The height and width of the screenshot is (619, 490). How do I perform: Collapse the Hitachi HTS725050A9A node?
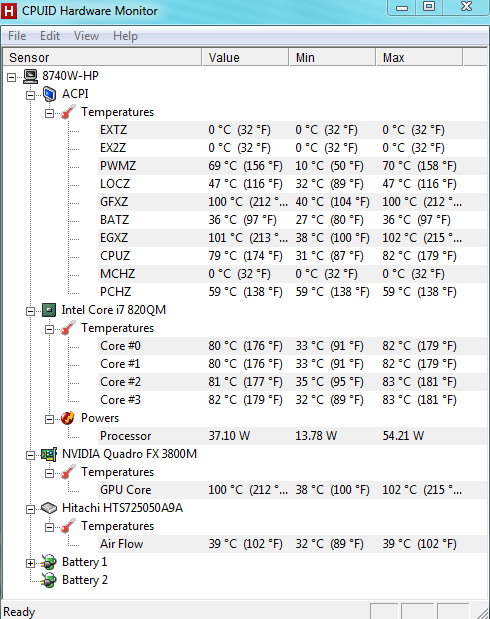pyautogui.click(x=30, y=510)
